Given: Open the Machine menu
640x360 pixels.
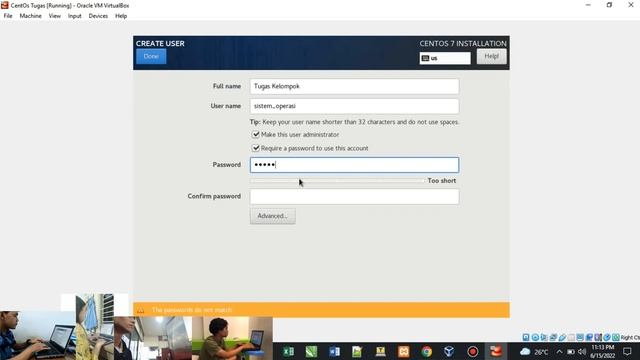Looking at the screenshot, I should (31, 16).
